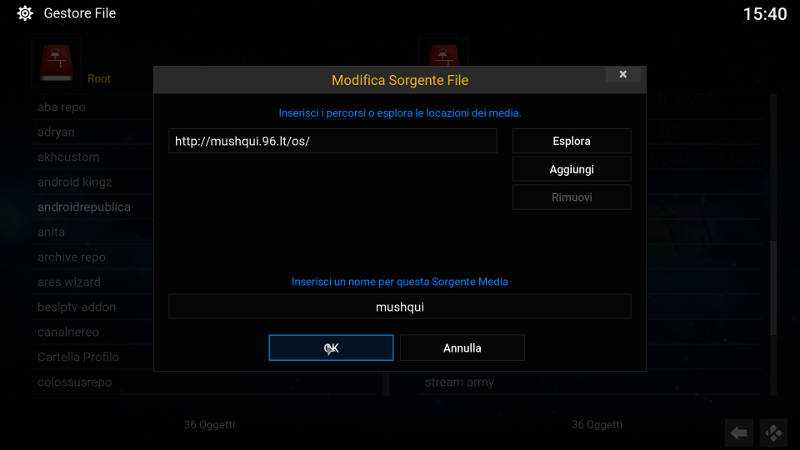Screen dimensions: 800x450
Task: Select androidrepublica in the file list
Action: (84, 207)
